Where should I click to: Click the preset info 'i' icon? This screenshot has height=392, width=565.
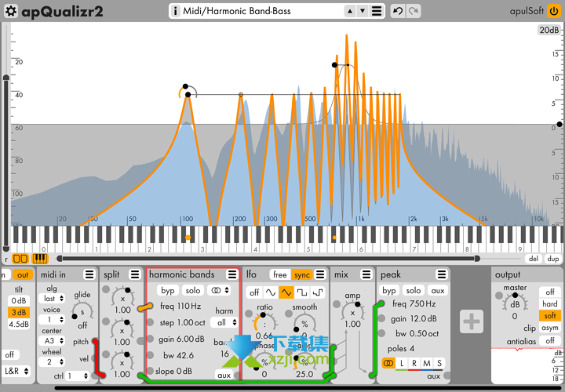click(175, 11)
